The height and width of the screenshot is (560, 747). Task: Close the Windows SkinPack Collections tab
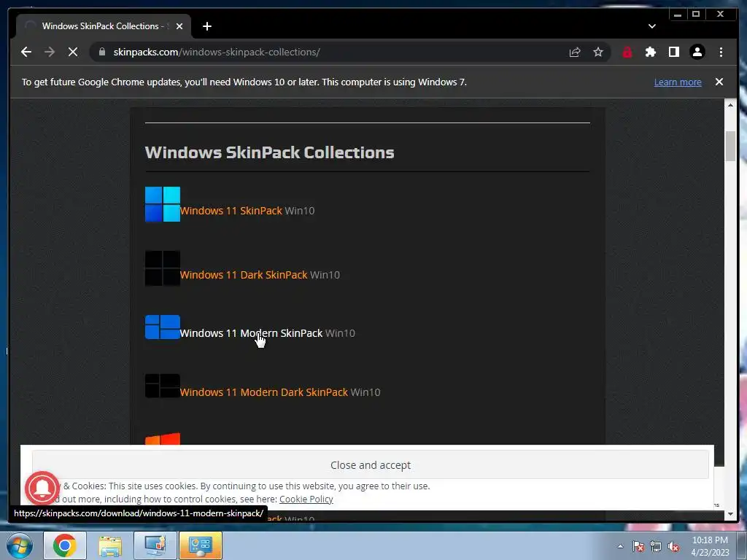click(x=179, y=26)
